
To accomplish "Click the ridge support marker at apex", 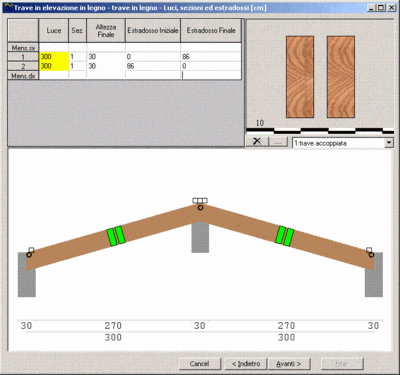I will click(200, 201).
